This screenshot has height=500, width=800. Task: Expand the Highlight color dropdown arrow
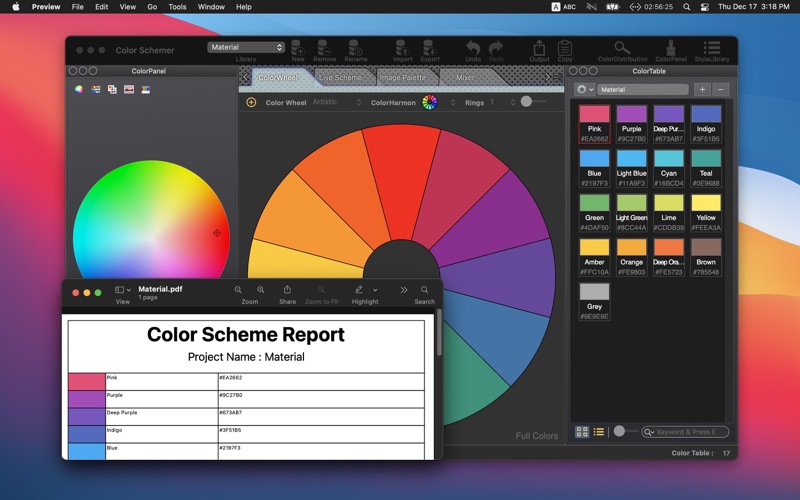375,290
